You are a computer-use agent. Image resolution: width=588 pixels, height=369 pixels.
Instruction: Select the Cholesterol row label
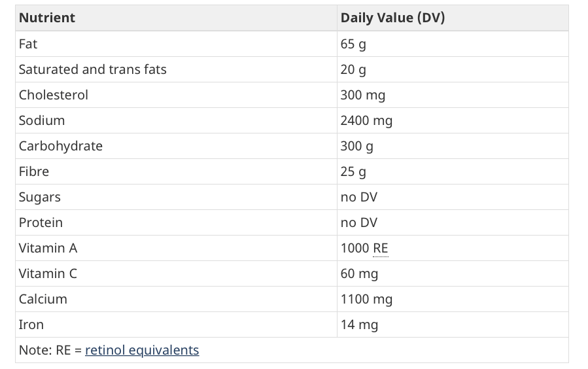54,95
